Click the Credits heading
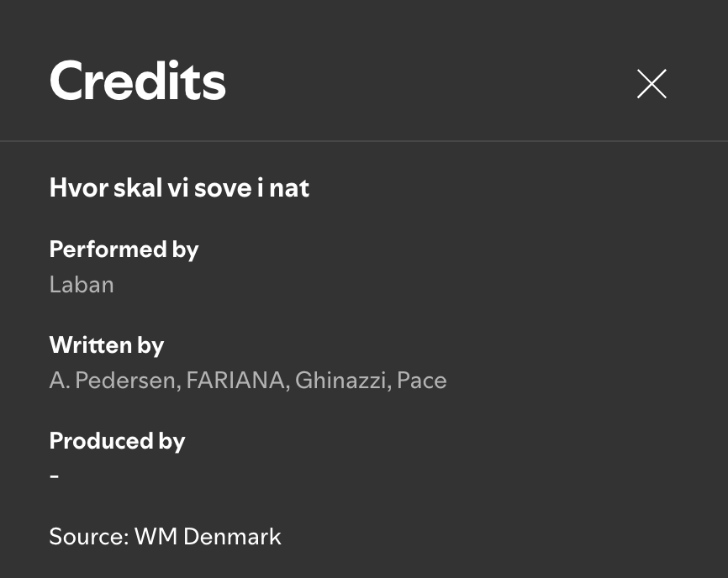The width and height of the screenshot is (728, 578). click(138, 81)
